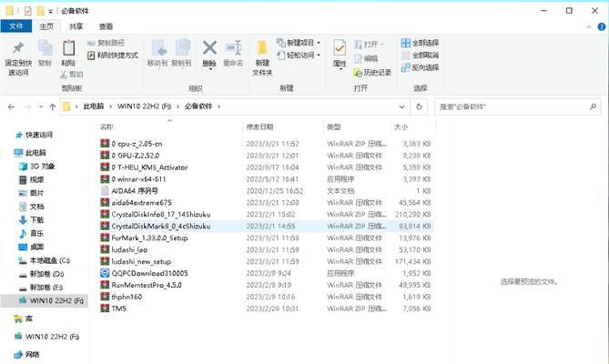Go forward with the right arrow

click(x=27, y=106)
